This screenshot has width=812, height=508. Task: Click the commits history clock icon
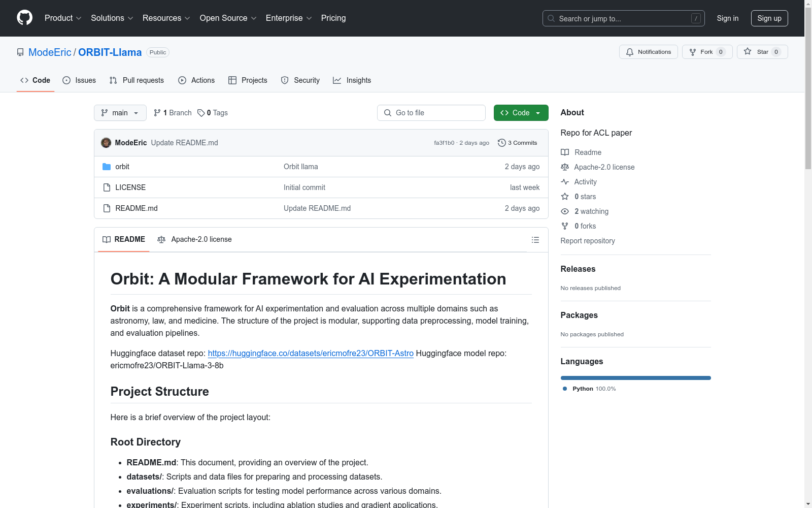coord(502,143)
